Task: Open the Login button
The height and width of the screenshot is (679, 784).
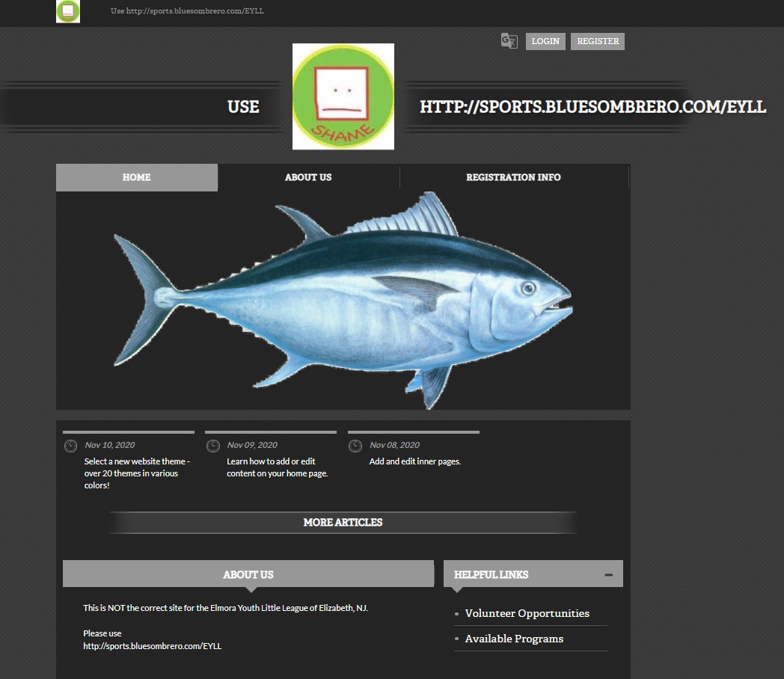Action: pos(545,41)
